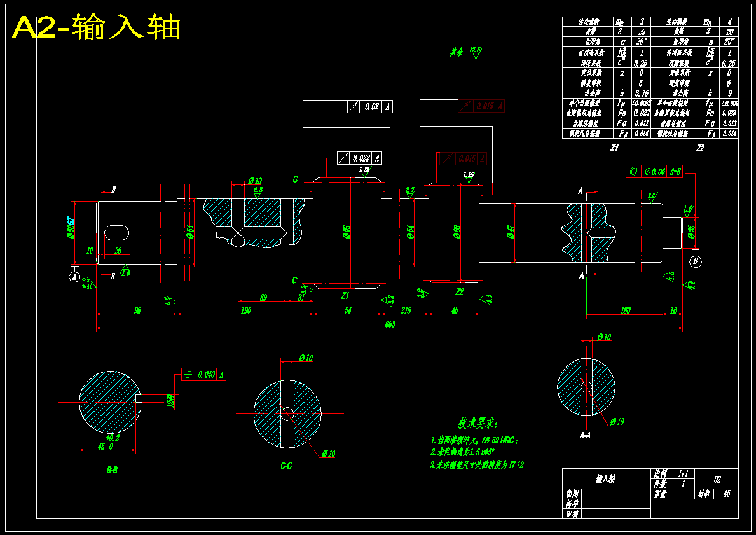The image size is (756, 535).
Task: Select the "Ø50S7" diameter dimension
Action: click(x=71, y=228)
